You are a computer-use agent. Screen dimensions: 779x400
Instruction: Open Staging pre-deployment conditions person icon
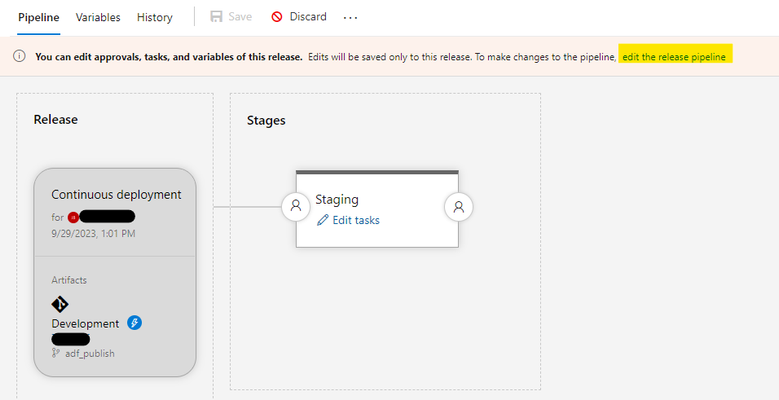tap(296, 206)
